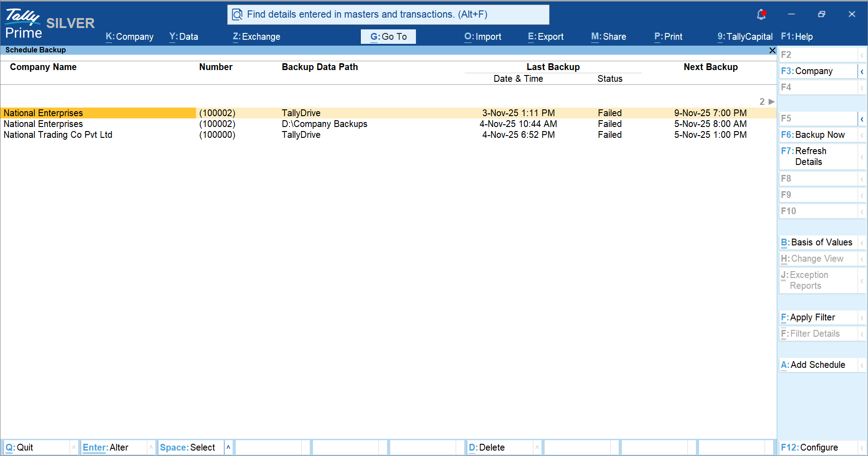Open the G: Go To menu
The height and width of the screenshot is (456, 868).
tap(388, 37)
